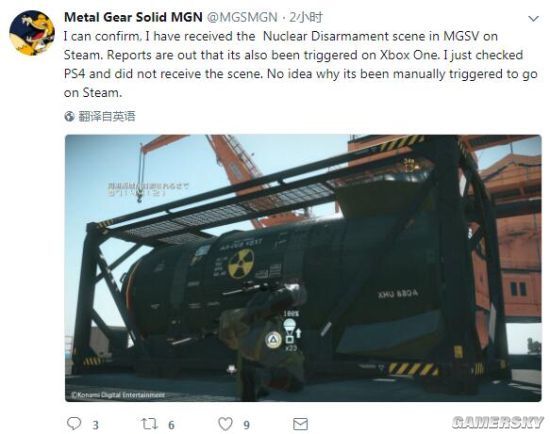Open the @MGSMGN handle link
Image resolution: width=550 pixels, height=434 pixels.
coord(242,17)
